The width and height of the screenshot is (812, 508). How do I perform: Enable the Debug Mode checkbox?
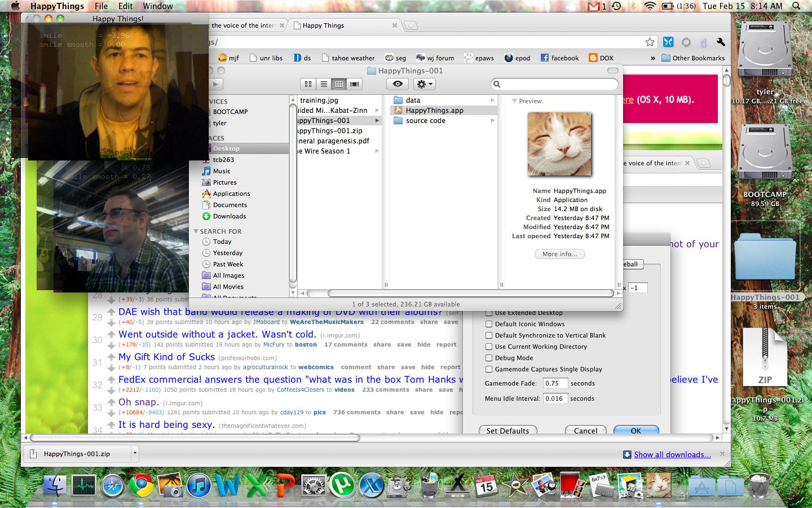click(x=489, y=358)
